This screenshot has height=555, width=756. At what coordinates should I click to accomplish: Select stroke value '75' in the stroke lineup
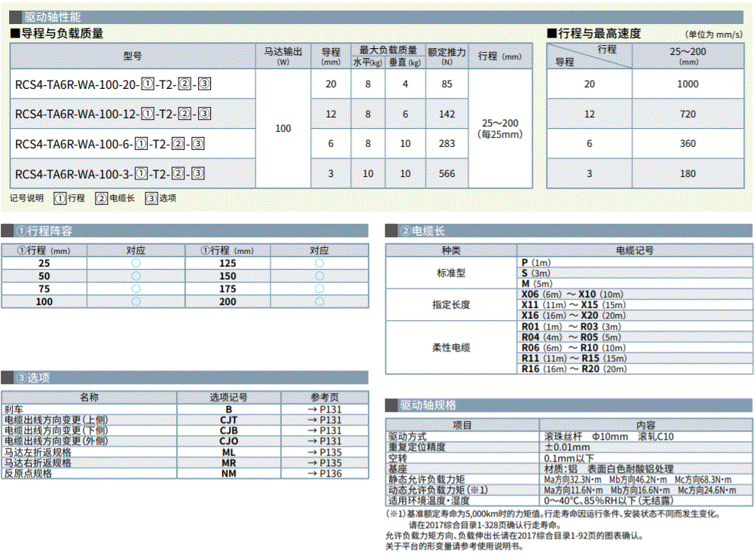pyautogui.click(x=44, y=289)
